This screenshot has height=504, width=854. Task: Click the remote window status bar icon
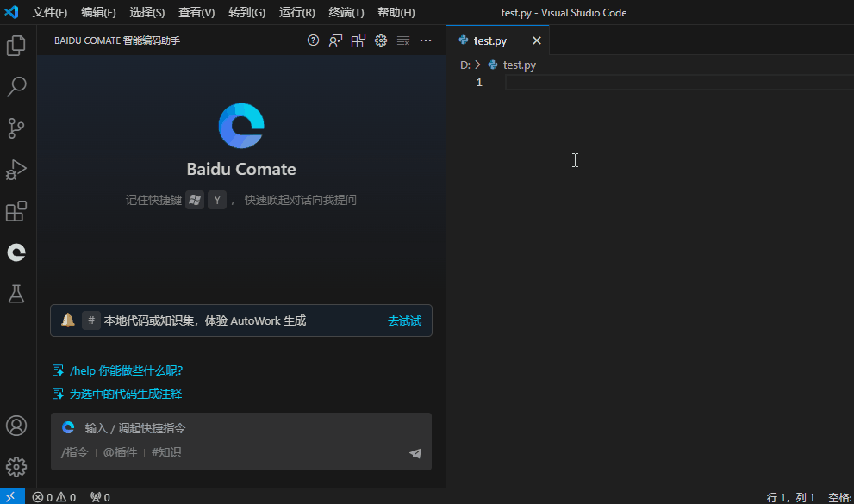click(12, 496)
